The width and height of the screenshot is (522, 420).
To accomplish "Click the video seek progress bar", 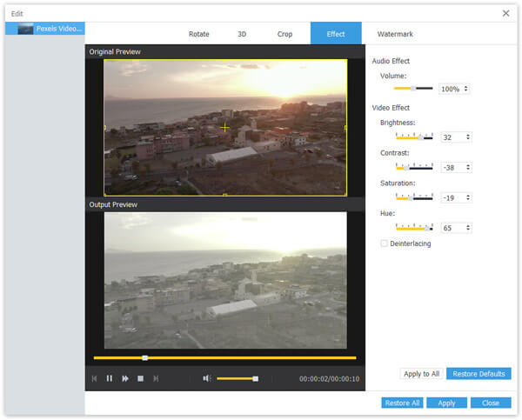I will pyautogui.click(x=224, y=357).
